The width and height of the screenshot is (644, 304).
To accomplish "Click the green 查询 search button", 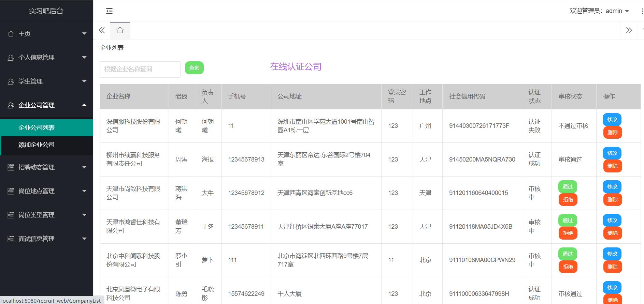I will pyautogui.click(x=194, y=68).
